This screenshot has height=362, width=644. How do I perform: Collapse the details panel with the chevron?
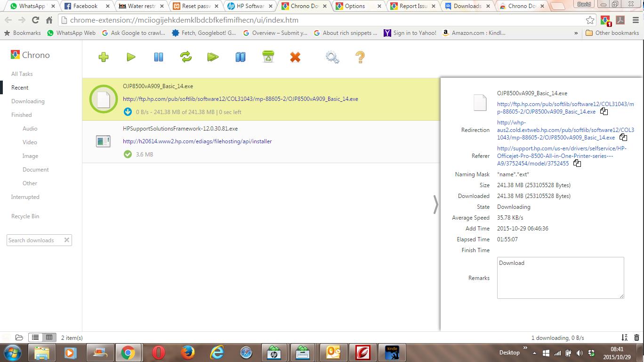click(435, 205)
